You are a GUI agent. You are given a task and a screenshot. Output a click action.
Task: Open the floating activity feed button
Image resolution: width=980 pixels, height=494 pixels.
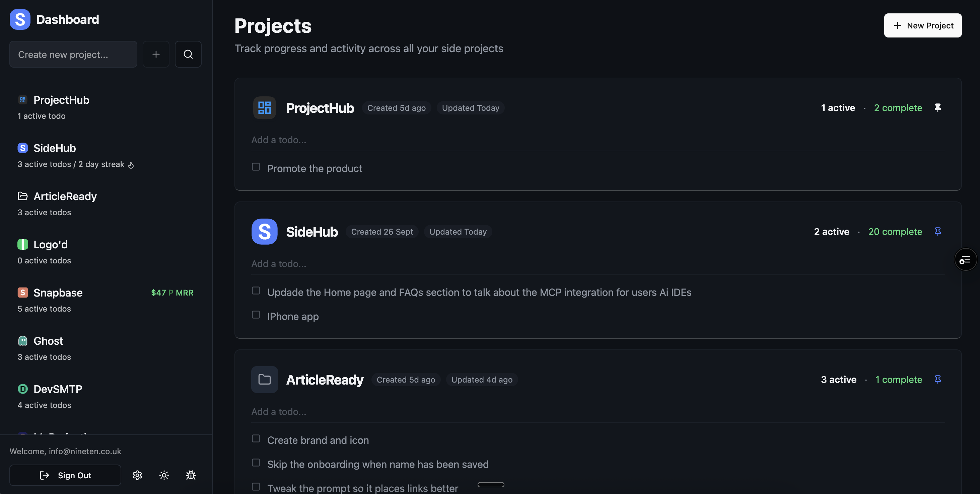pos(966,259)
